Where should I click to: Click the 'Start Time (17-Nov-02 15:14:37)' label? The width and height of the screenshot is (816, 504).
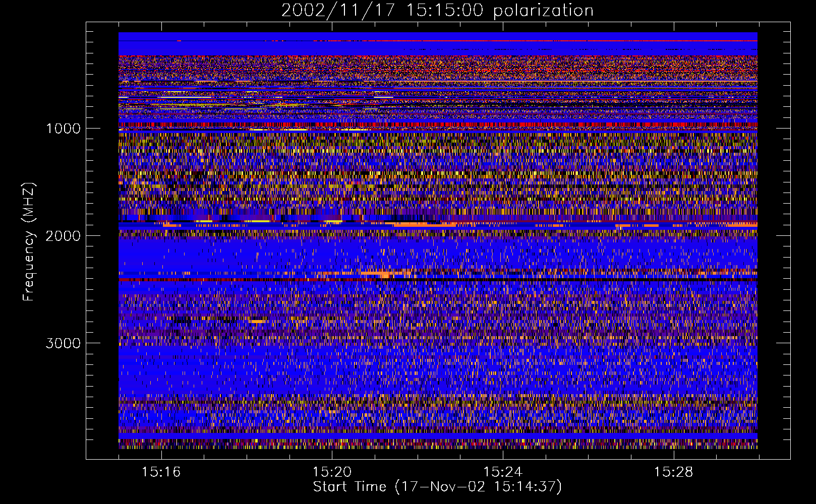click(437, 487)
